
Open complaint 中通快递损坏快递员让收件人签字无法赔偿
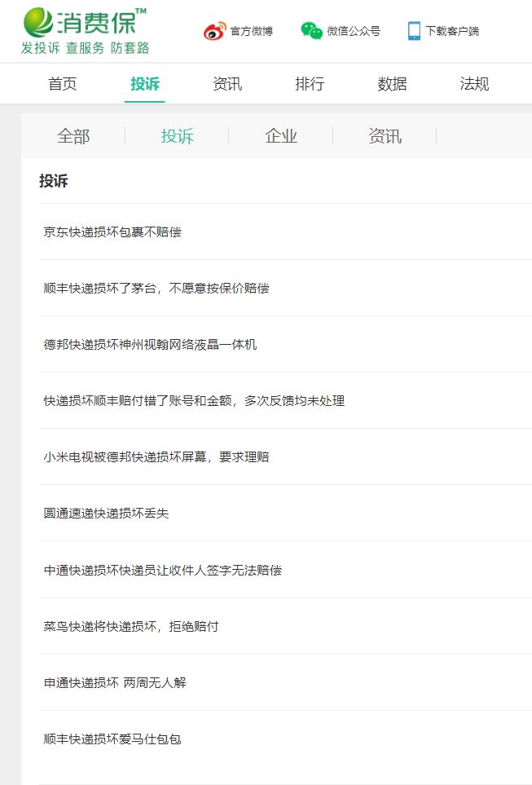163,571
